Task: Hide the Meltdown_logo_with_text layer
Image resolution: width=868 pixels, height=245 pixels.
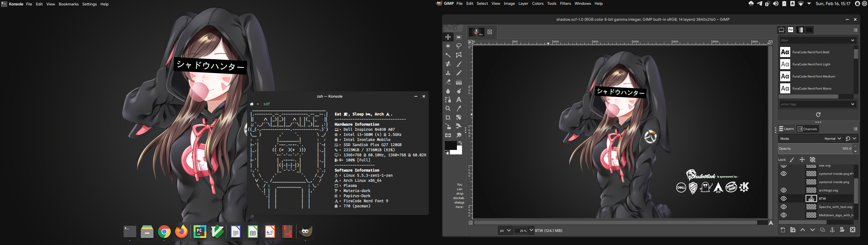Action: pos(784,215)
